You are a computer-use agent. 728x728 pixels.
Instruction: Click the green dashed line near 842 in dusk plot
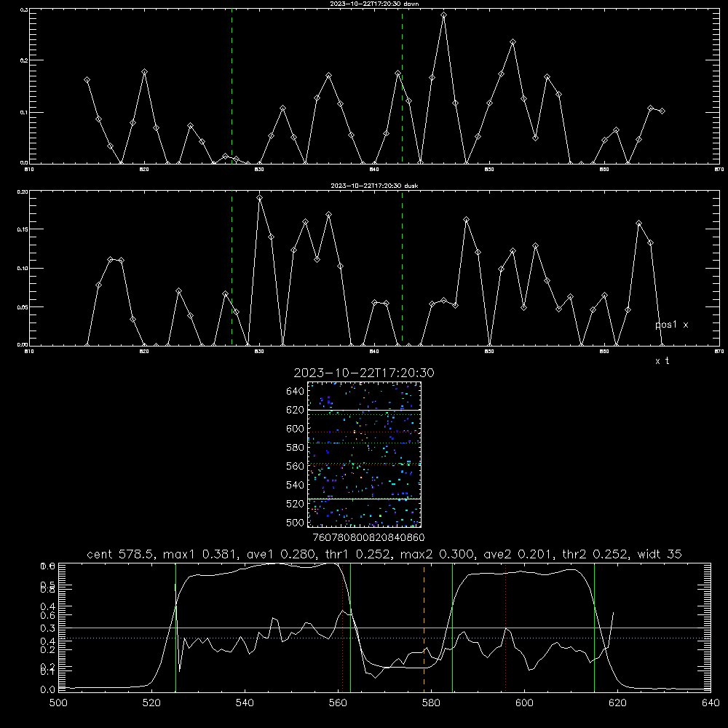[402, 268]
